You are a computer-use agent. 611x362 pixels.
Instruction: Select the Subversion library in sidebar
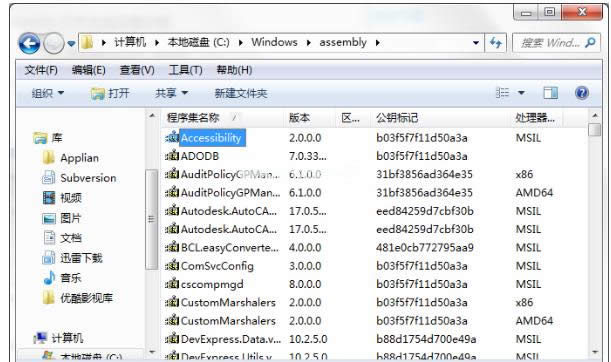tap(79, 178)
